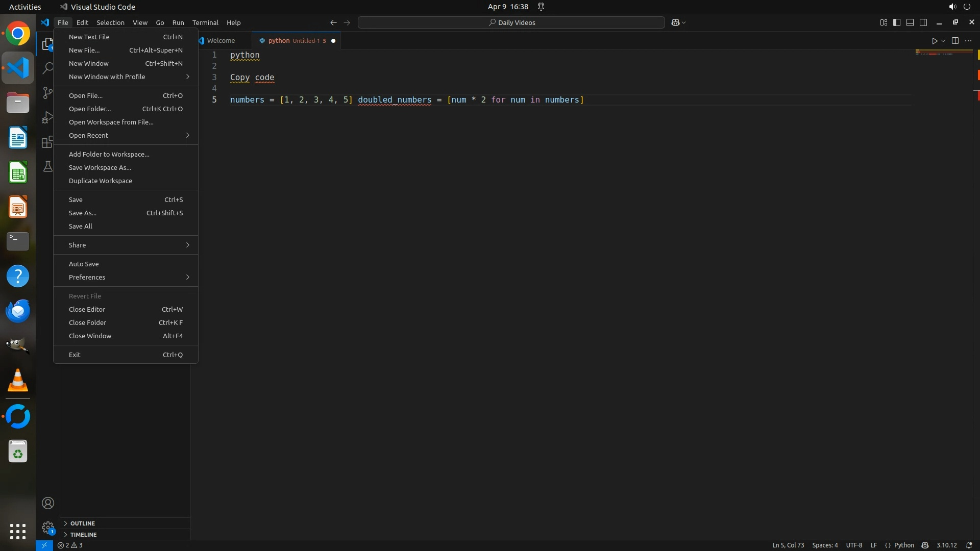Open the Accounts icon in activity bar
Image resolution: width=980 pixels, height=551 pixels.
[48, 503]
